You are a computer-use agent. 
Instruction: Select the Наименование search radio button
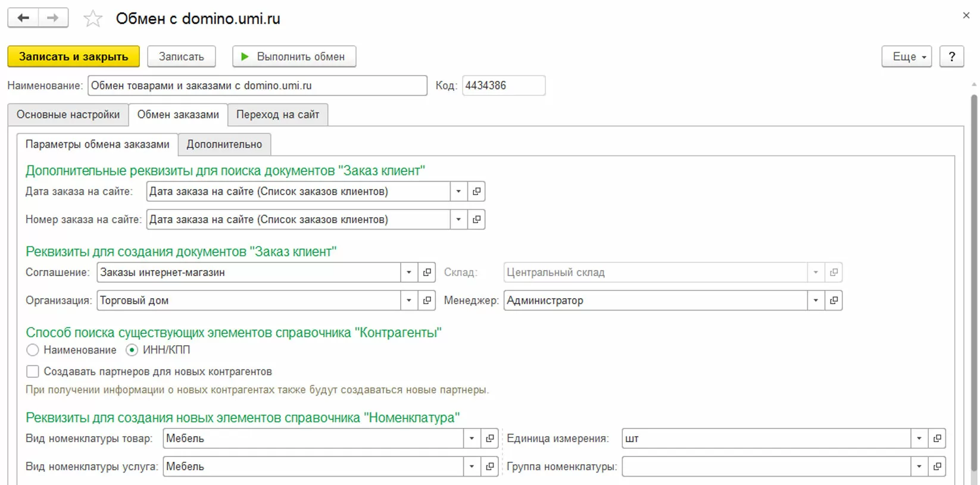tap(33, 350)
